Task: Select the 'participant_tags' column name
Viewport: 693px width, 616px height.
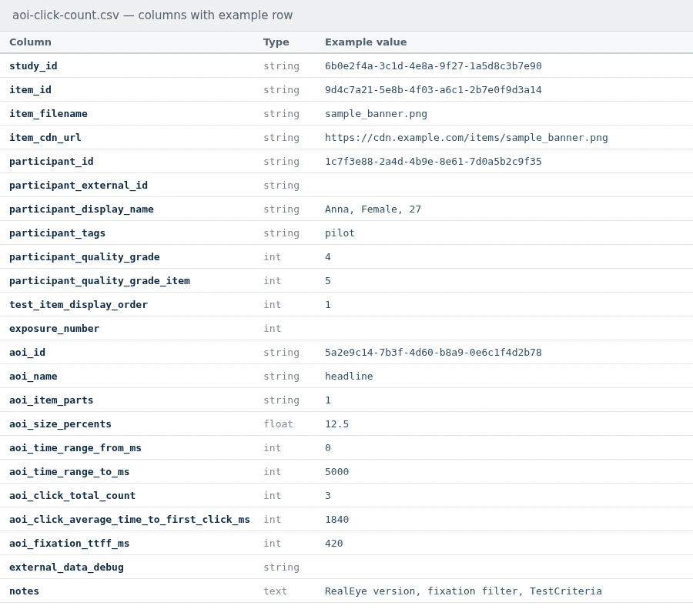Action: [x=57, y=233]
